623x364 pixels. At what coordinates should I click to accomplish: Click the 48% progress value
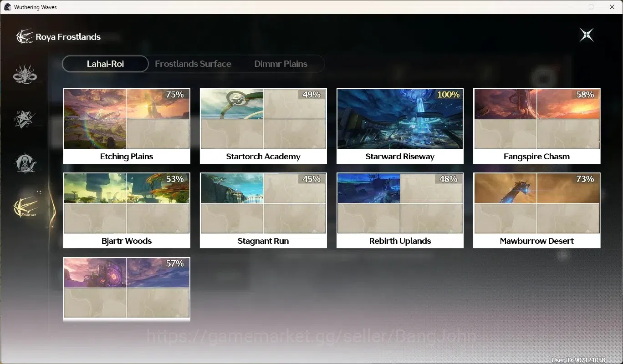click(x=448, y=179)
